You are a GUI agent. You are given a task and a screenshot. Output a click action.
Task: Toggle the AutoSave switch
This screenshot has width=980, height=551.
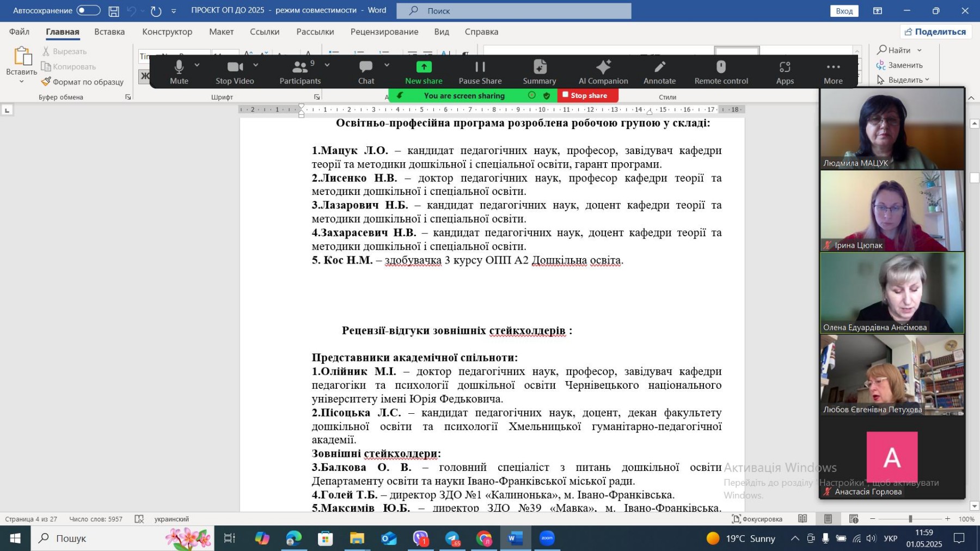88,10
